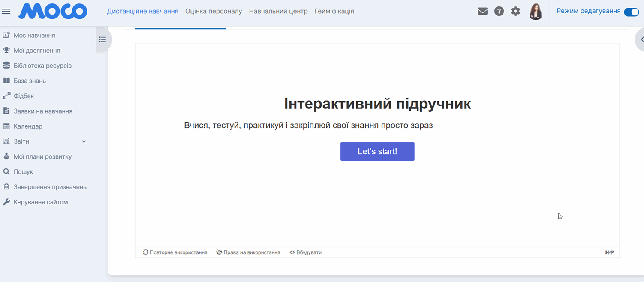The image size is (644, 282).
Task: Open the messages envelope icon
Action: pyautogui.click(x=482, y=12)
